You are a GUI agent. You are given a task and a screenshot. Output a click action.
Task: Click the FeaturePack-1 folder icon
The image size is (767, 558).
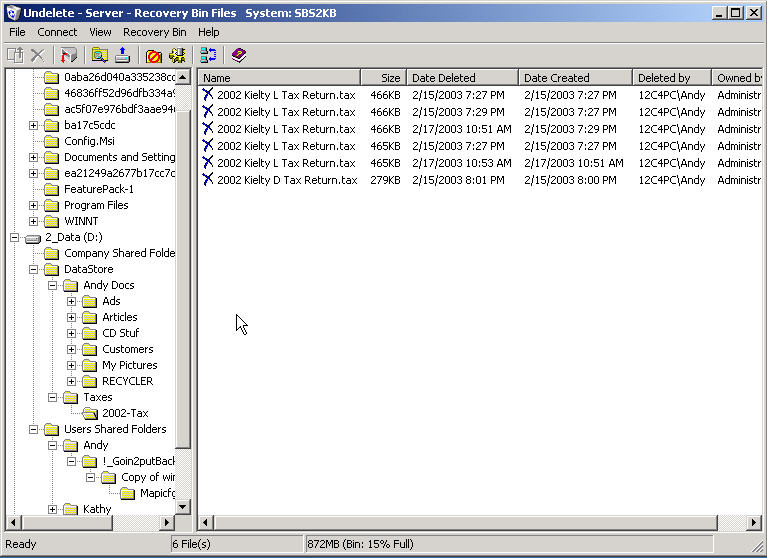tap(51, 189)
